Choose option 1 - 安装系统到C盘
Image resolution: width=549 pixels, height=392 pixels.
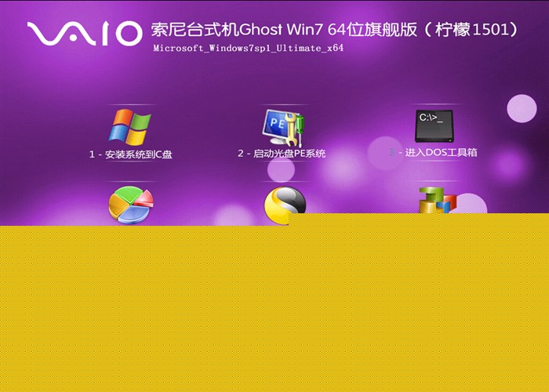pyautogui.click(x=131, y=154)
